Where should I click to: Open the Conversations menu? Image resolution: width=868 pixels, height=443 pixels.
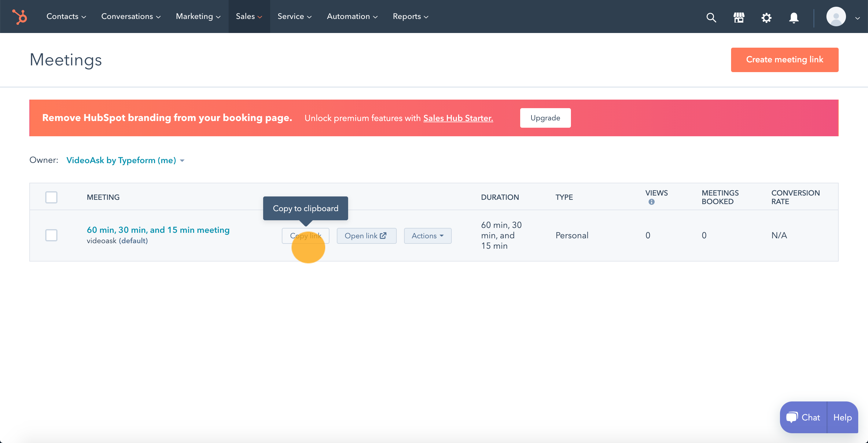pyautogui.click(x=131, y=16)
